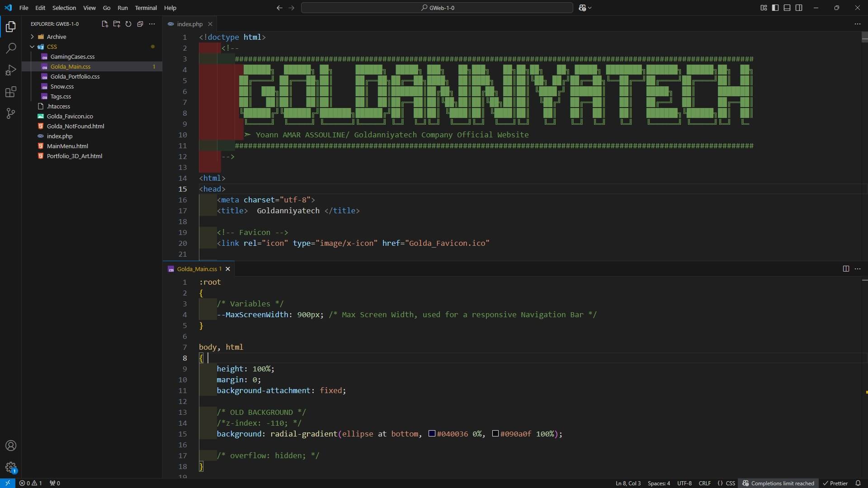
Task: Open the Accounts icon in the activity bar
Action: [x=10, y=446]
